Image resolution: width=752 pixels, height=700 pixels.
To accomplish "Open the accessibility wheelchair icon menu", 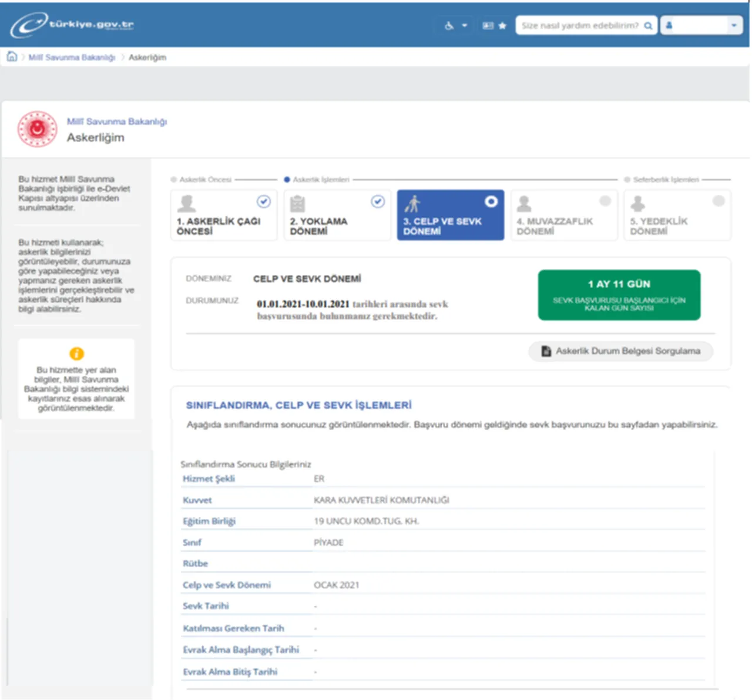I will click(x=449, y=26).
